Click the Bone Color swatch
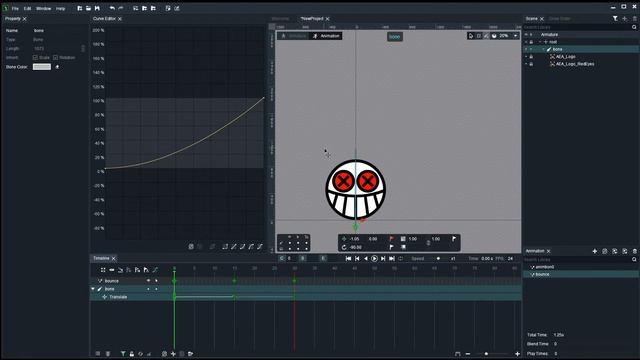This screenshot has height=360, width=640. click(x=42, y=67)
